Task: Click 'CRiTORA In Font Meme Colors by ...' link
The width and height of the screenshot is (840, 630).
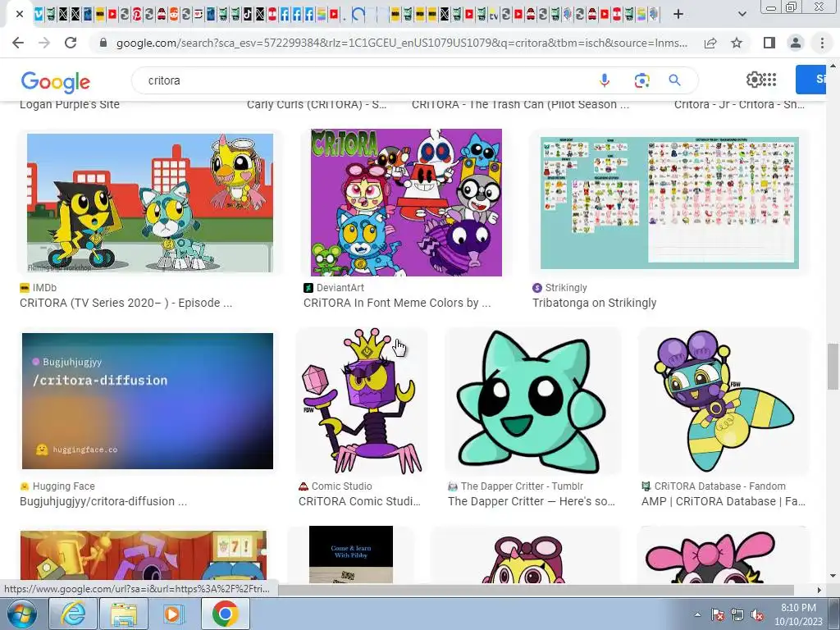Action: point(397,303)
